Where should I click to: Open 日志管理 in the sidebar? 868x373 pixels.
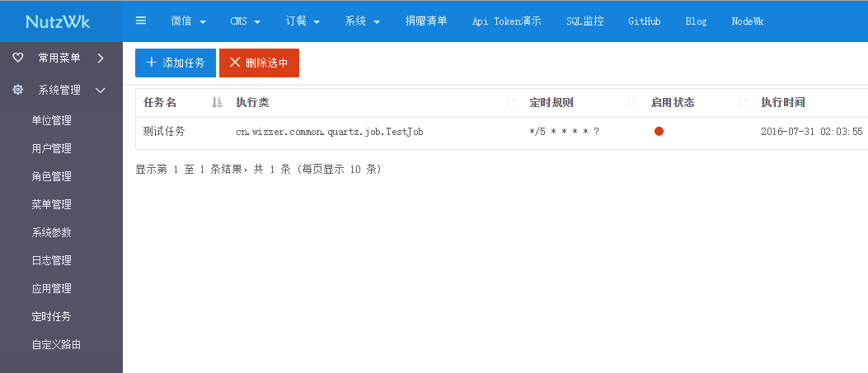(51, 260)
